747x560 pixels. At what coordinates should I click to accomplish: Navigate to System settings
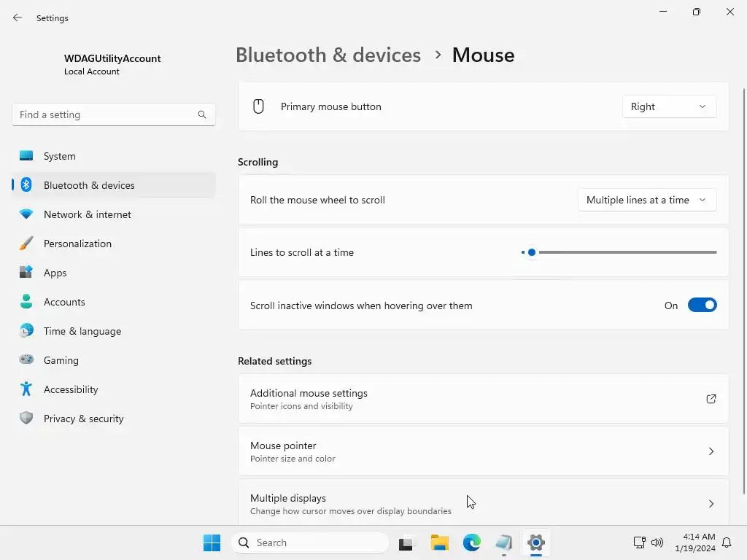(x=113, y=156)
